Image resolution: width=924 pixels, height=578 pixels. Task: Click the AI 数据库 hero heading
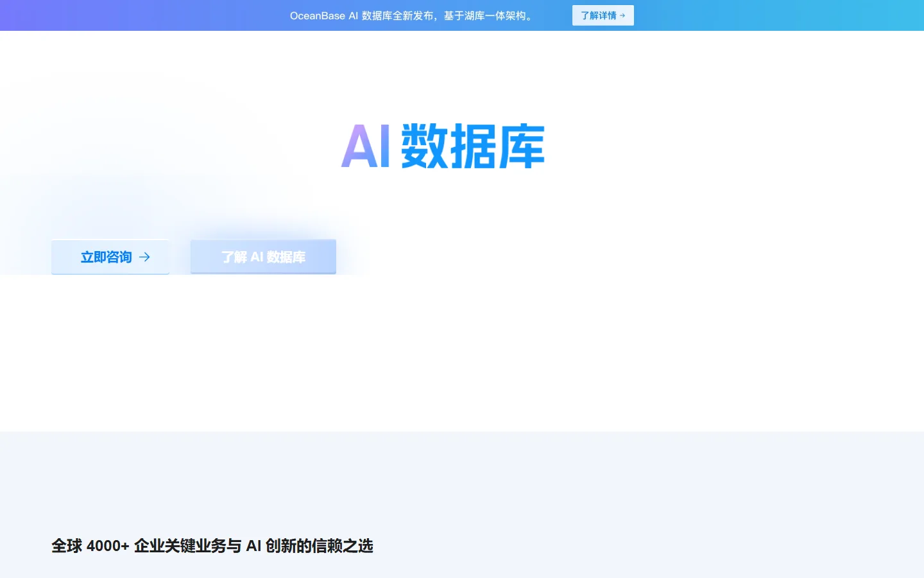click(x=443, y=146)
